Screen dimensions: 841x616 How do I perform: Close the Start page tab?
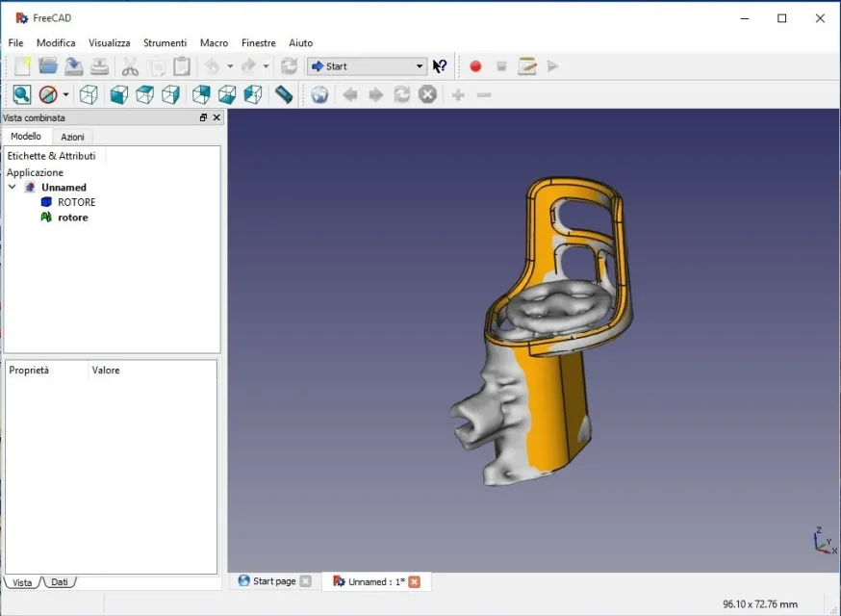click(305, 581)
